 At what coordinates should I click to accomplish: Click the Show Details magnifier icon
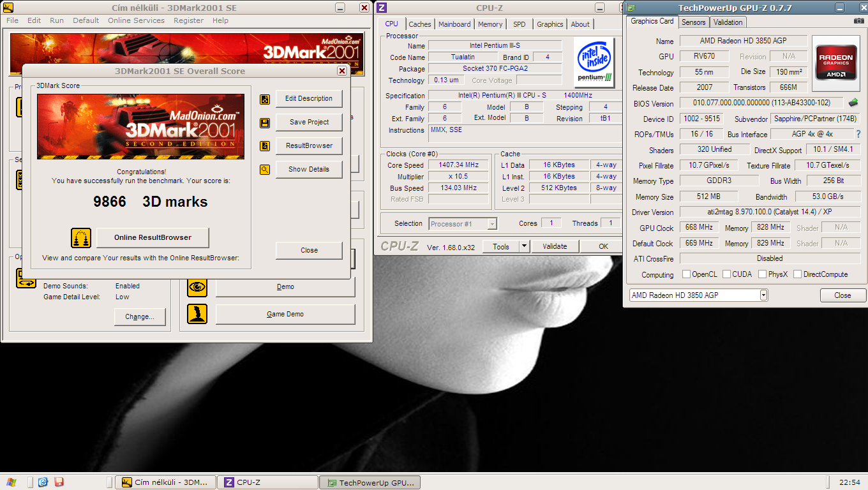265,170
